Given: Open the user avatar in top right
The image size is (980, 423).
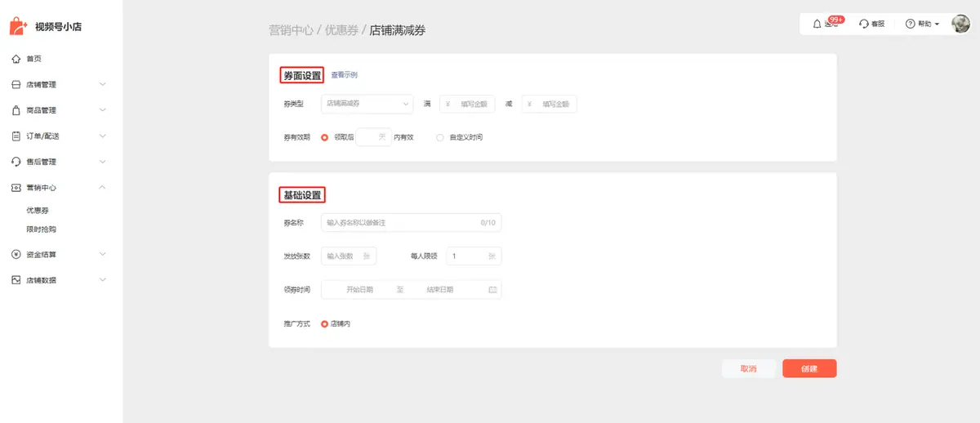Looking at the screenshot, I should 960,24.
